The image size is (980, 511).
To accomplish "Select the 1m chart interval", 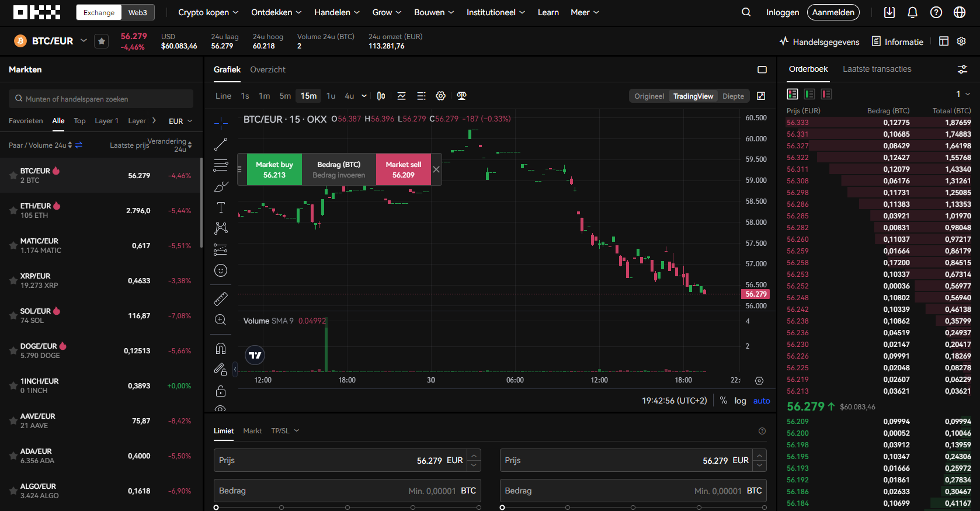I will point(265,96).
